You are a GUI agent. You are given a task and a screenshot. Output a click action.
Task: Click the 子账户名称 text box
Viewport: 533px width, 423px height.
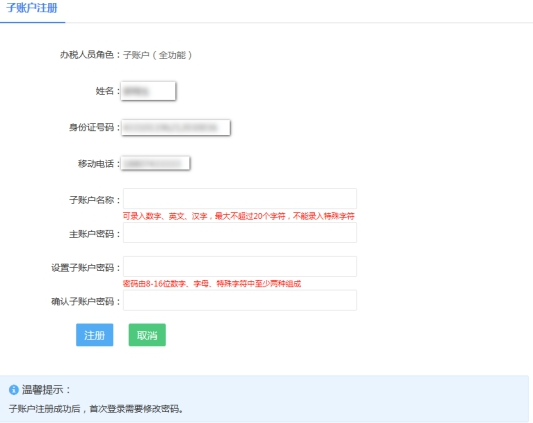pos(240,199)
